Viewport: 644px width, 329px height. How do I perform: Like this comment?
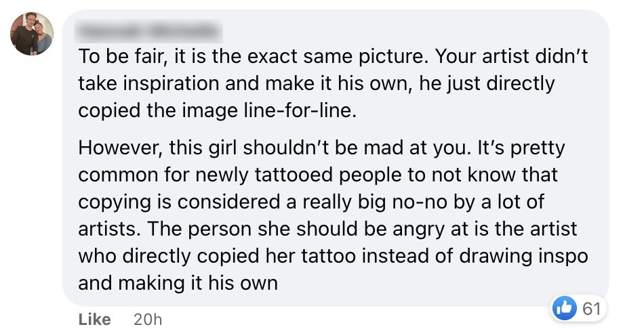point(95,319)
